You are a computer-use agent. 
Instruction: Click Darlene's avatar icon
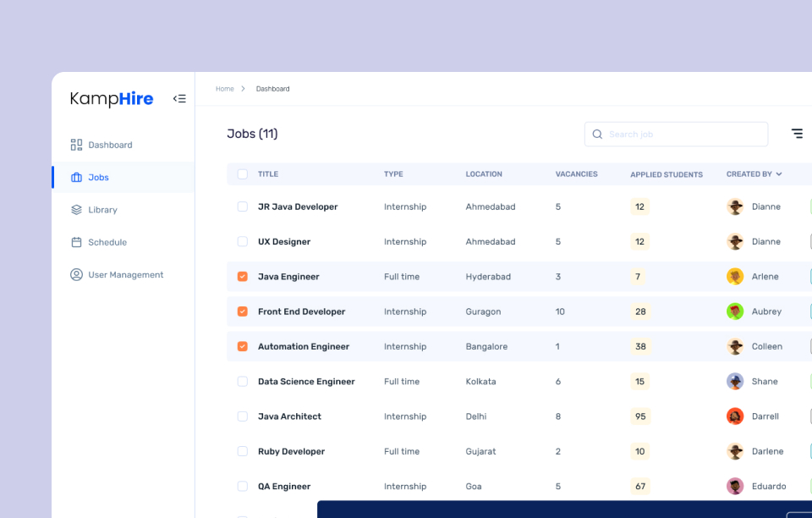(735, 451)
